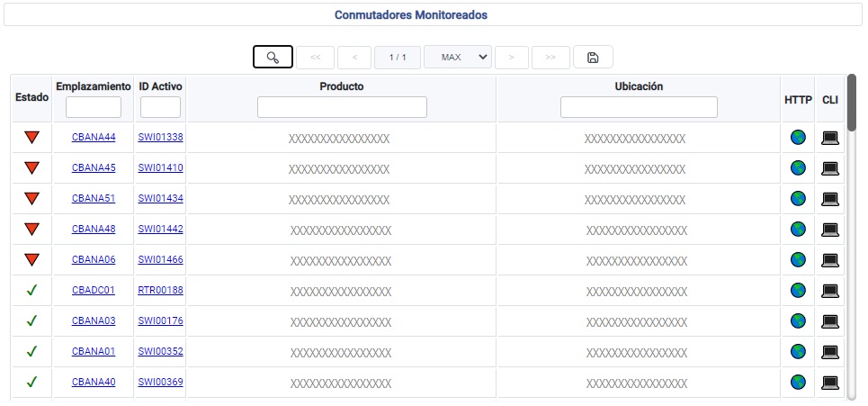
Task: Click red down status icon for CBANA51
Action: tap(32, 199)
